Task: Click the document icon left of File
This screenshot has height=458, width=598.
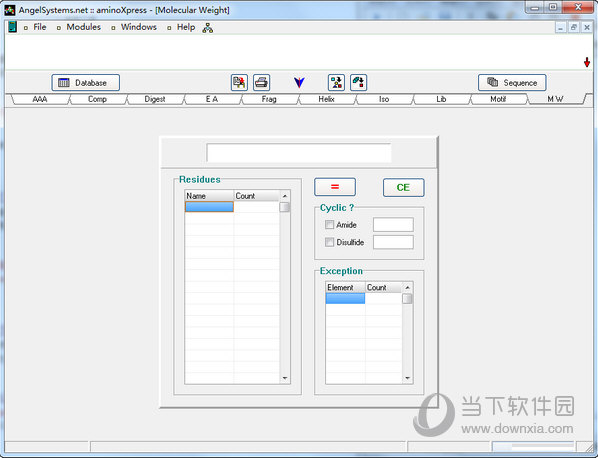Action: pyautogui.click(x=13, y=27)
